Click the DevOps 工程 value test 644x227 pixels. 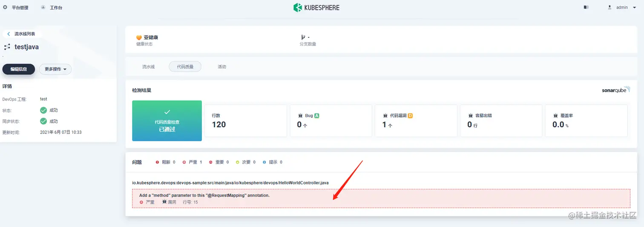coord(43,99)
